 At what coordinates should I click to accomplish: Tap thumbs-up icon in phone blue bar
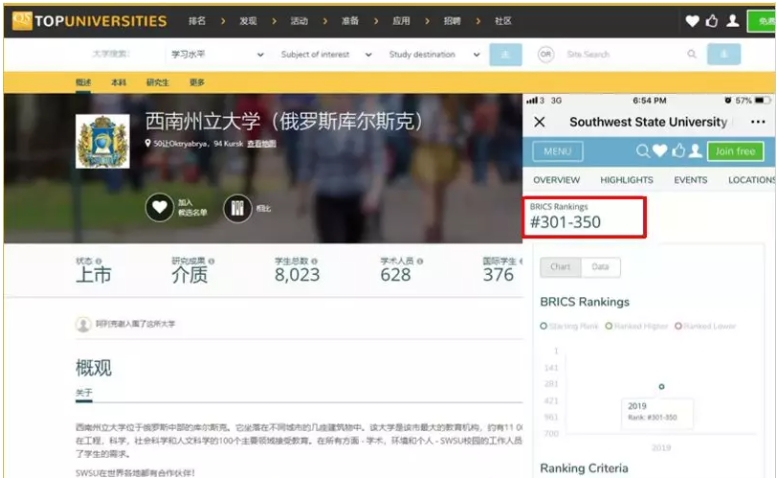point(678,151)
